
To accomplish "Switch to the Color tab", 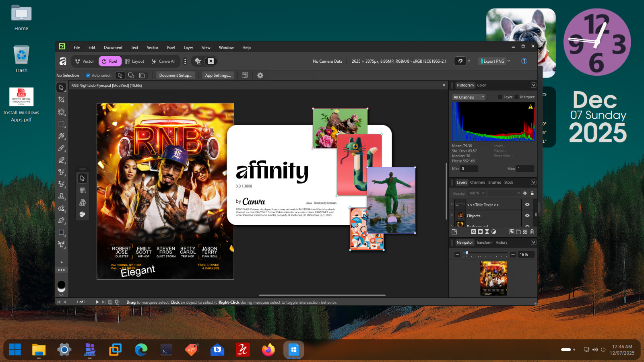I will pos(482,85).
